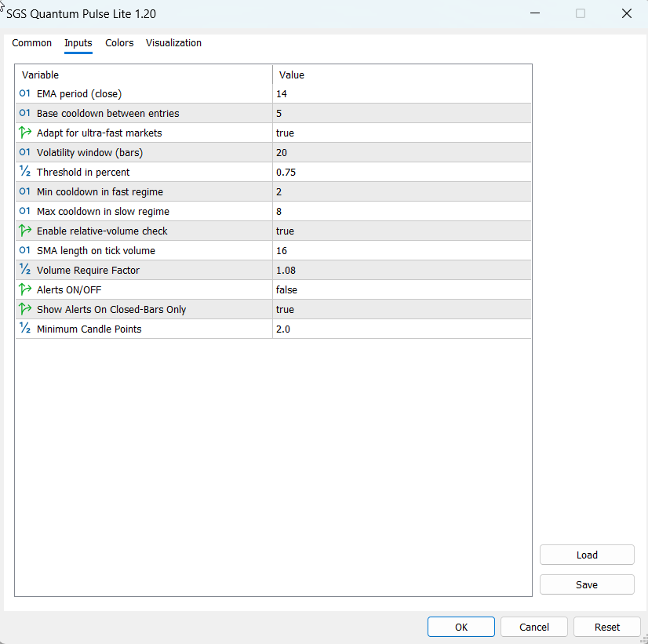The height and width of the screenshot is (644, 648).
Task: Click the integer icon beside Base cooldown between entries
Action: (x=25, y=113)
